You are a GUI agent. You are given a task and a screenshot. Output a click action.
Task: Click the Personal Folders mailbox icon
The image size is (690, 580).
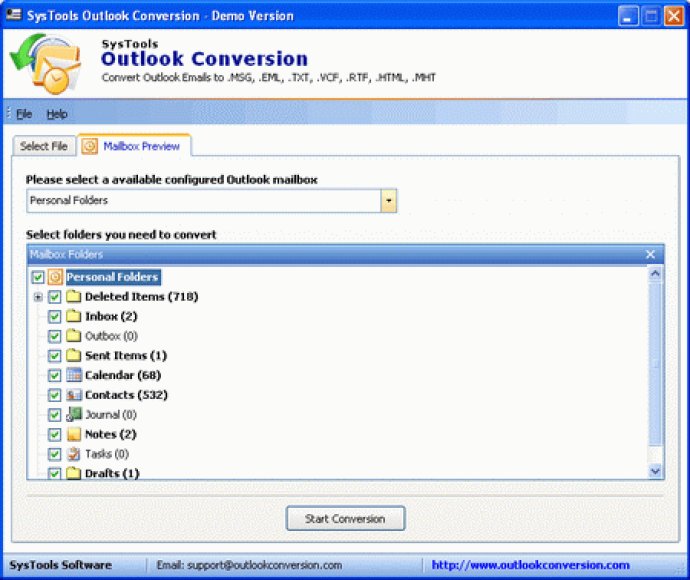point(55,277)
